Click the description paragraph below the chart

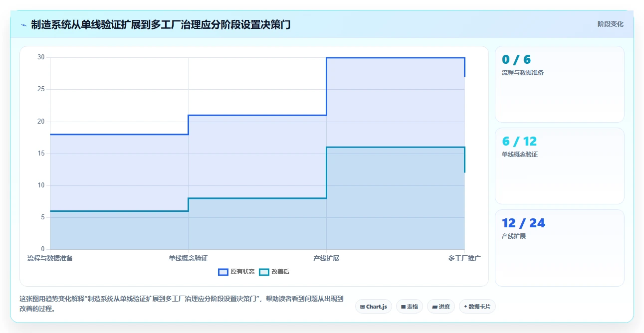pyautogui.click(x=182, y=304)
